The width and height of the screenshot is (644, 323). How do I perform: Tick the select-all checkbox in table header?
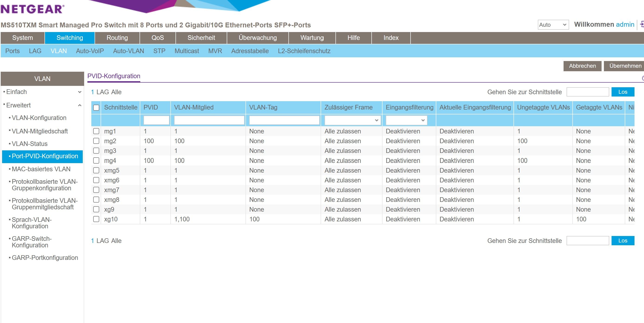(96, 108)
